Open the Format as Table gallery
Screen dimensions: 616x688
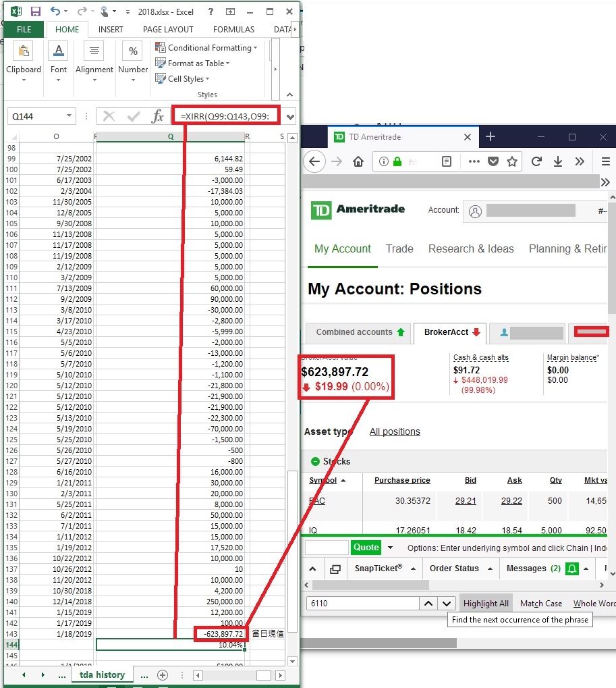tap(192, 63)
